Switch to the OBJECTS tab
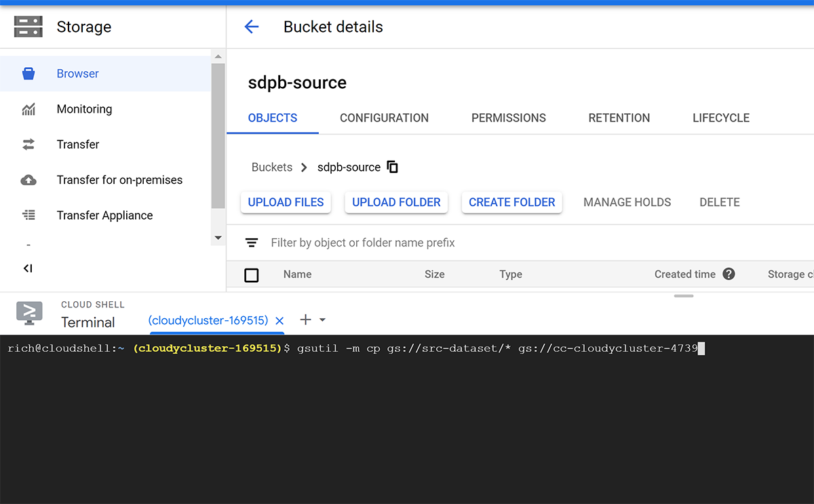 tap(273, 118)
